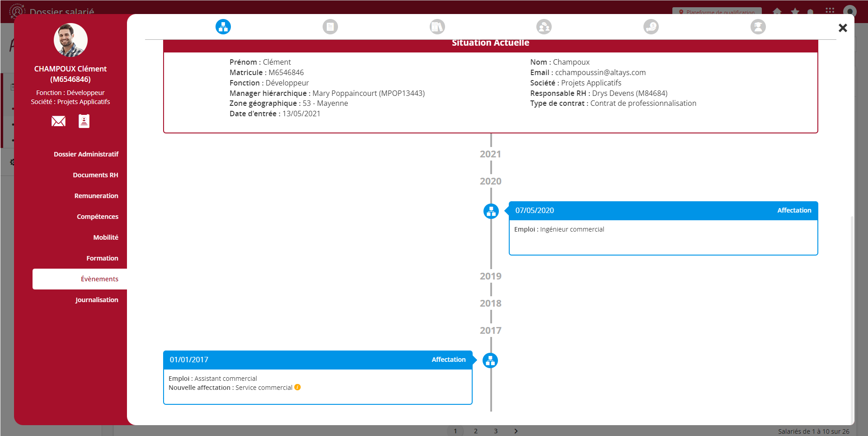Open the Dossier Administratif section
This screenshot has width=868, height=436.
tap(86, 154)
